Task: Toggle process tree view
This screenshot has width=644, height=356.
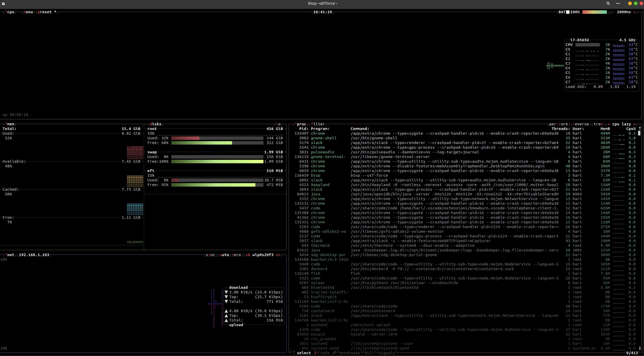Action: [598, 124]
